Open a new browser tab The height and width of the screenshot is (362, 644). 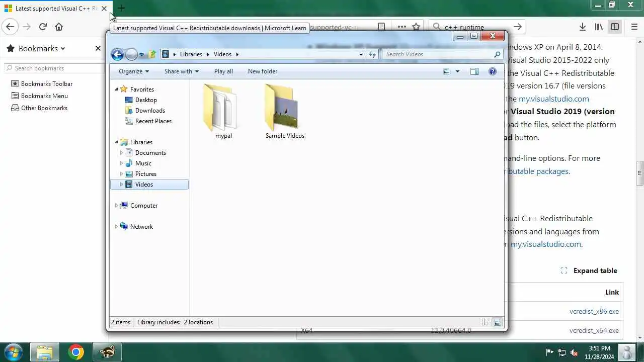(x=121, y=8)
